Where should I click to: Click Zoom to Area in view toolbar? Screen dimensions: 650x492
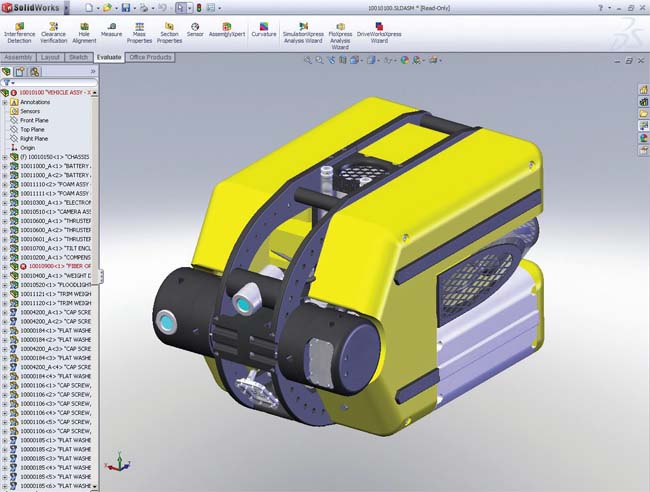pos(319,60)
